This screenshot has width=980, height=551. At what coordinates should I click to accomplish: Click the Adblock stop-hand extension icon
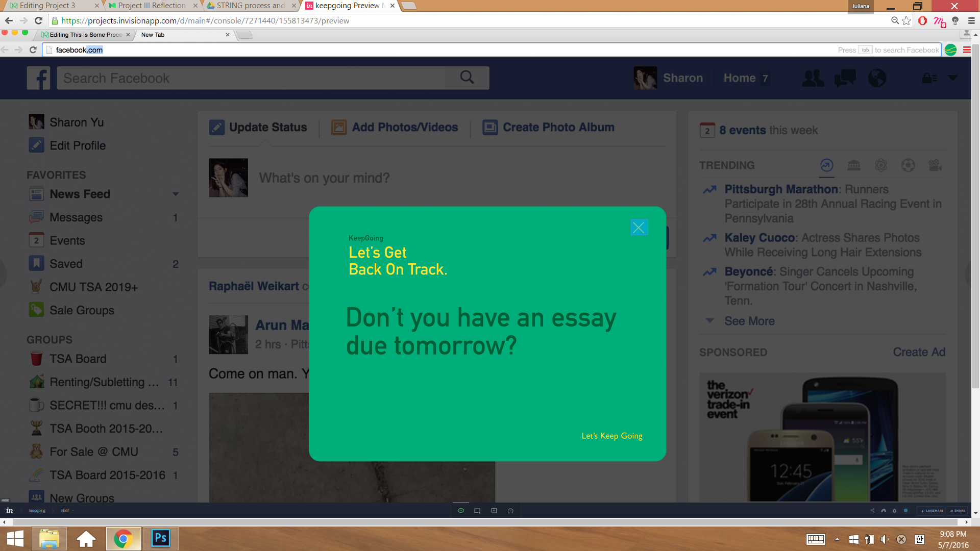pos(922,21)
